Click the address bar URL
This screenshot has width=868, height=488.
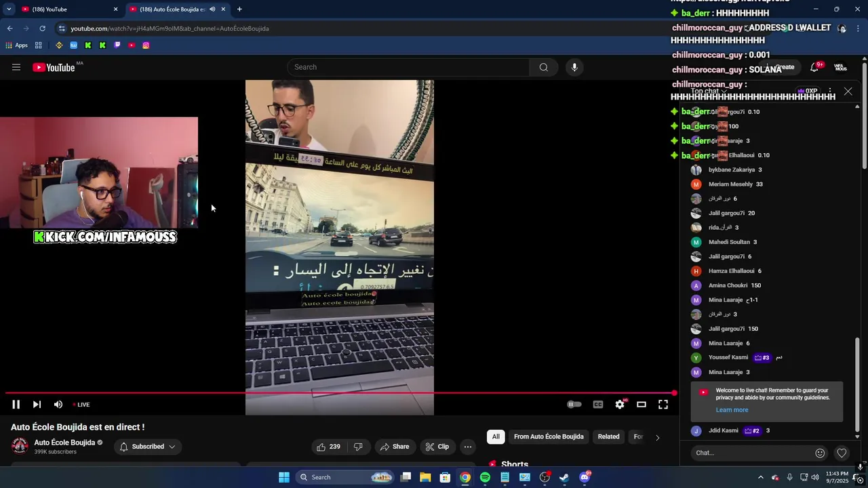click(170, 28)
